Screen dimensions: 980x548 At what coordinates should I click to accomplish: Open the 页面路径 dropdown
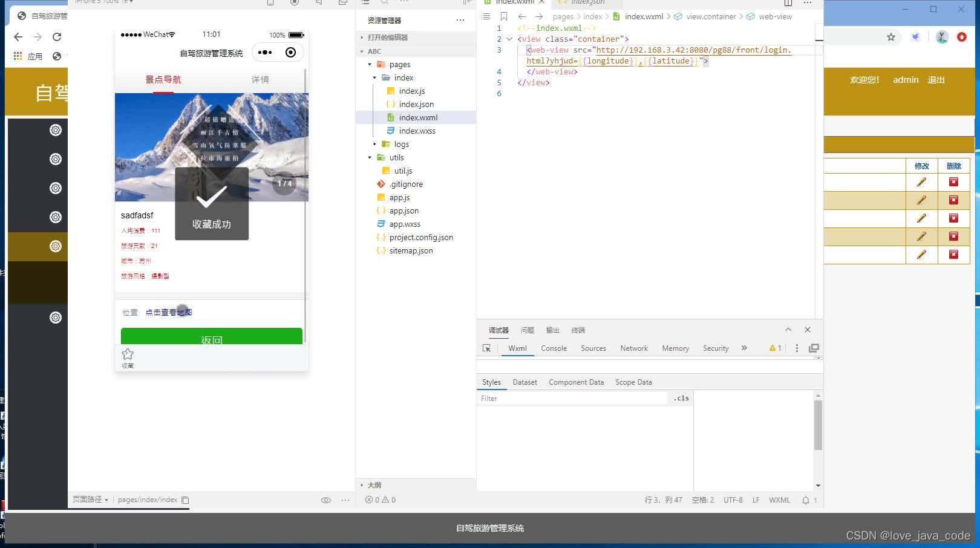coord(90,500)
